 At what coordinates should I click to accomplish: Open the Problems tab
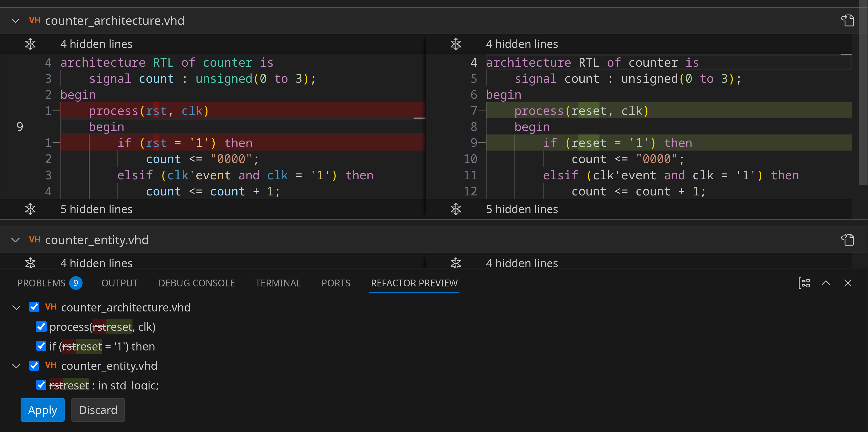tap(41, 283)
